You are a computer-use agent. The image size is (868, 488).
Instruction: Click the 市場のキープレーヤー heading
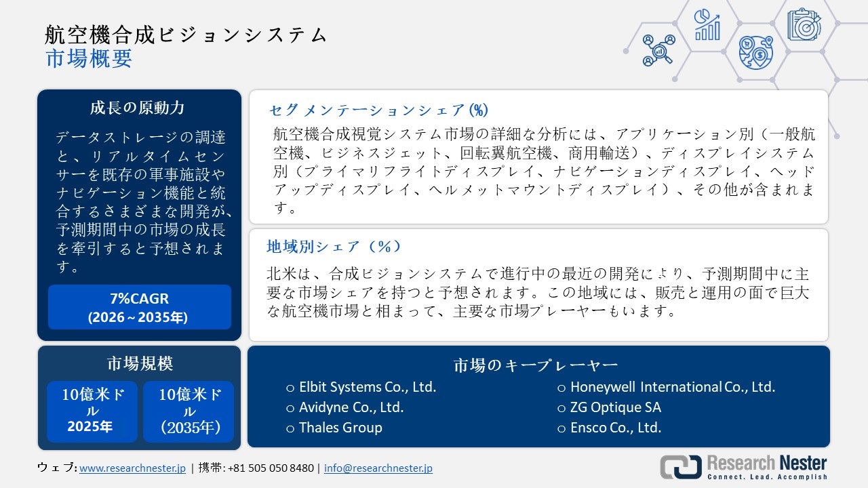tap(536, 366)
